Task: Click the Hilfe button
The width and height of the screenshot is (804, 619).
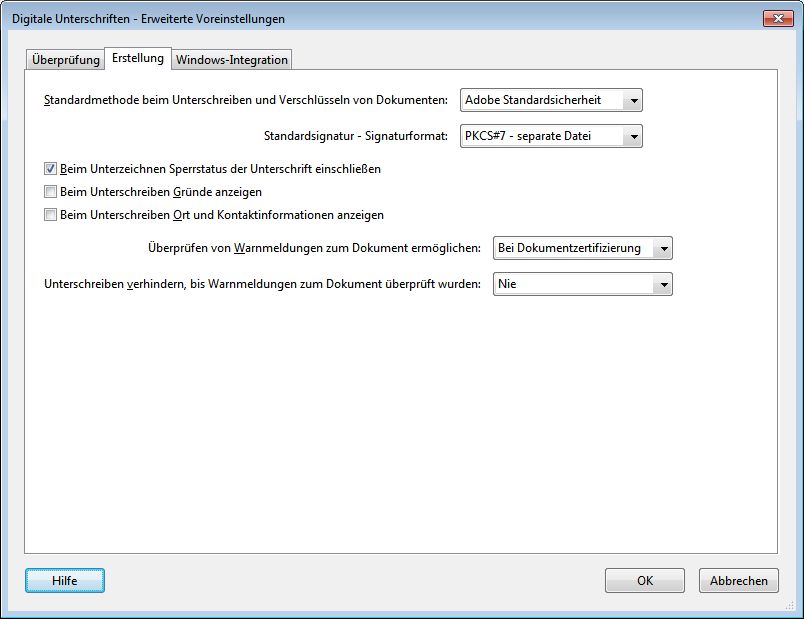Action: pyautogui.click(x=65, y=580)
